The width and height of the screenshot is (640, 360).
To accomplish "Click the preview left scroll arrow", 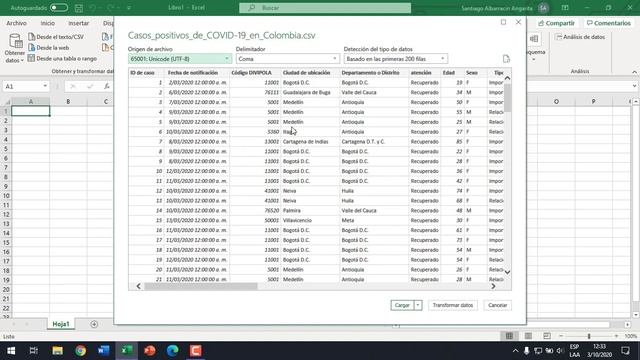I will click(138, 286).
